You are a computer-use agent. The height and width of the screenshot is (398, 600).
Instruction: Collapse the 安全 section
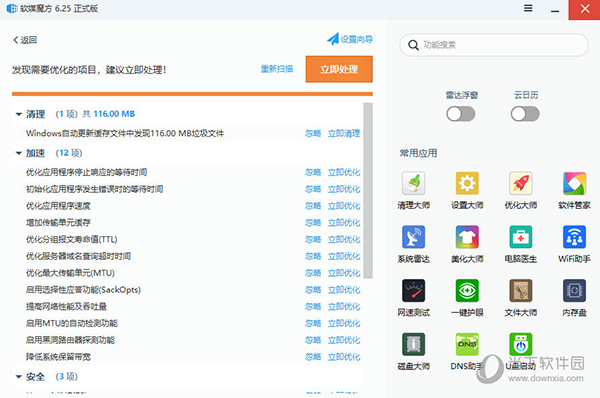[x=18, y=377]
